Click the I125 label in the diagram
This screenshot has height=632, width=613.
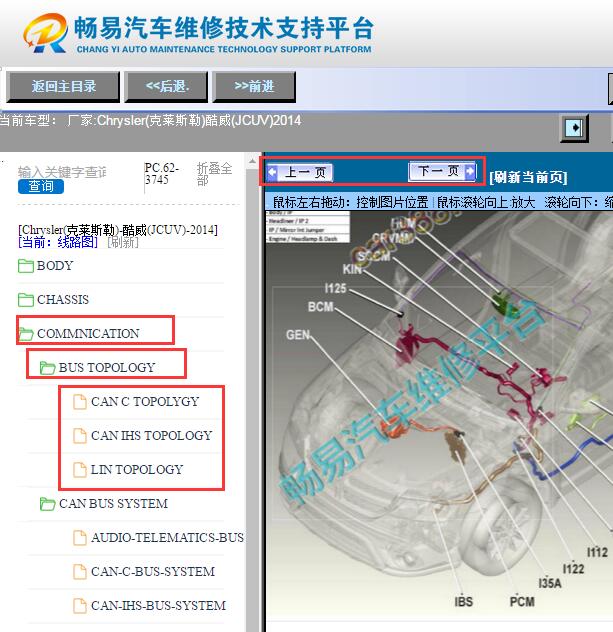(x=335, y=288)
